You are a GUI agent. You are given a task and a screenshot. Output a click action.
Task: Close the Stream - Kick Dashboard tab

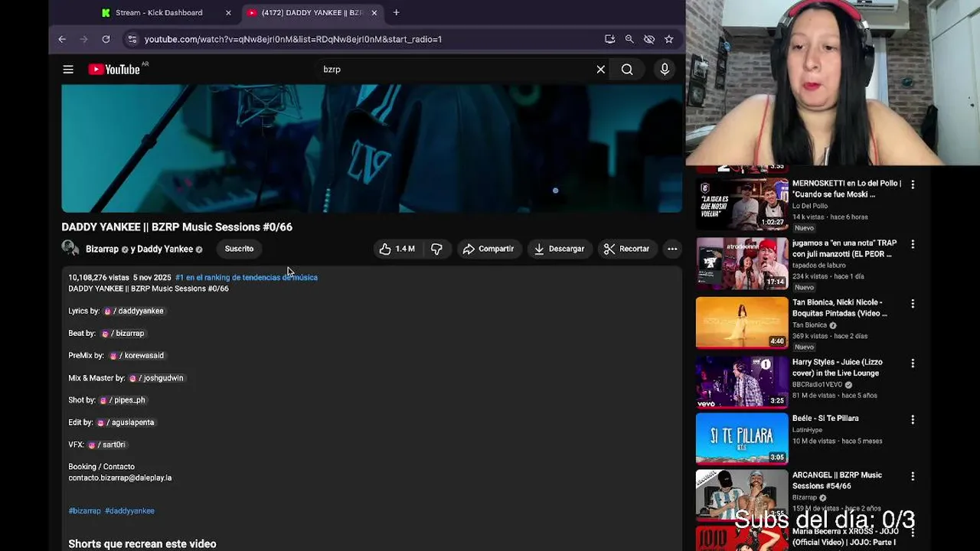tap(228, 13)
